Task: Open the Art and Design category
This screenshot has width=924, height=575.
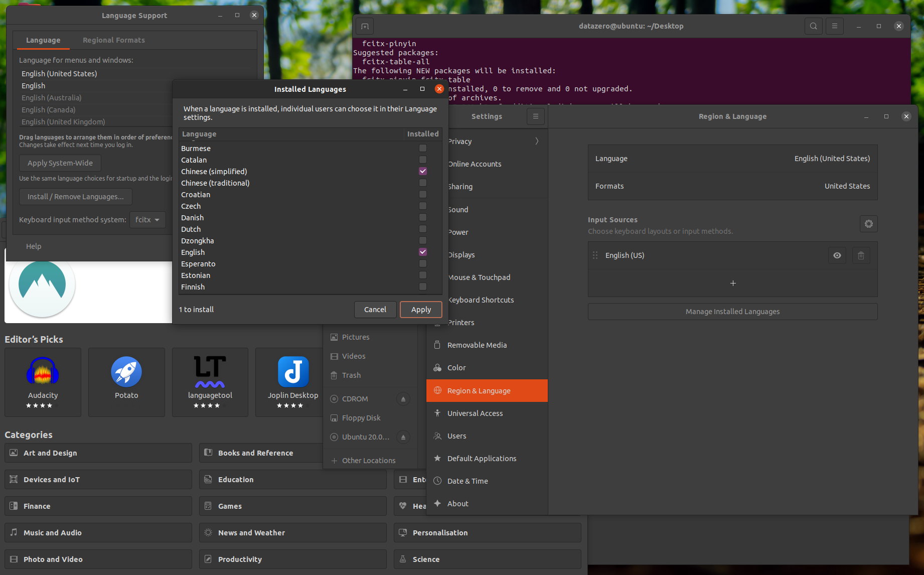Action: click(x=98, y=453)
